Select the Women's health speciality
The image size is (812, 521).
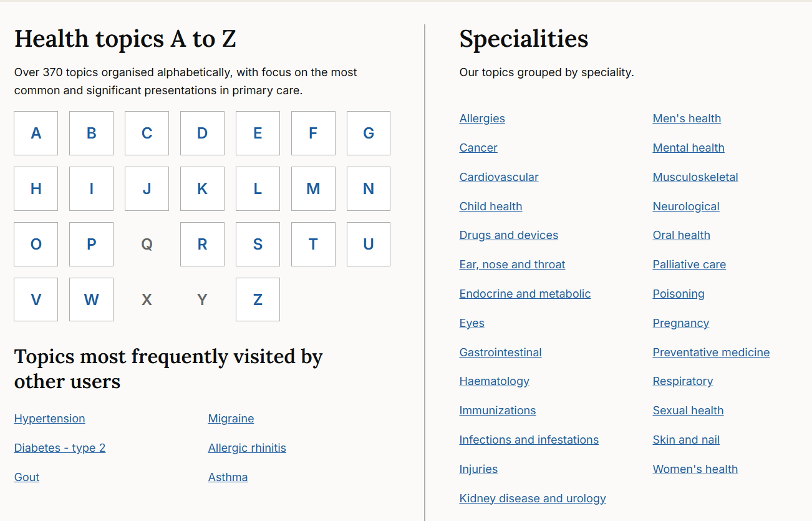pyautogui.click(x=695, y=469)
